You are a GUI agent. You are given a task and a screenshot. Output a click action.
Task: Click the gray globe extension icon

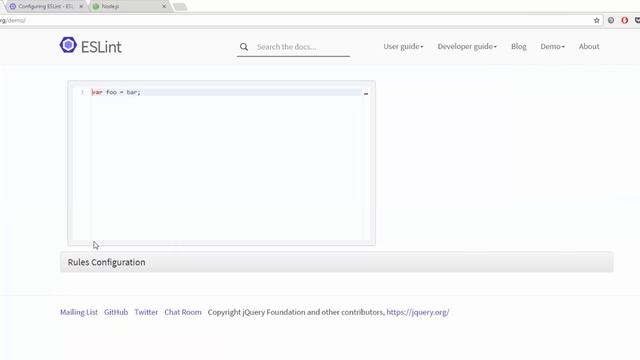click(611, 20)
